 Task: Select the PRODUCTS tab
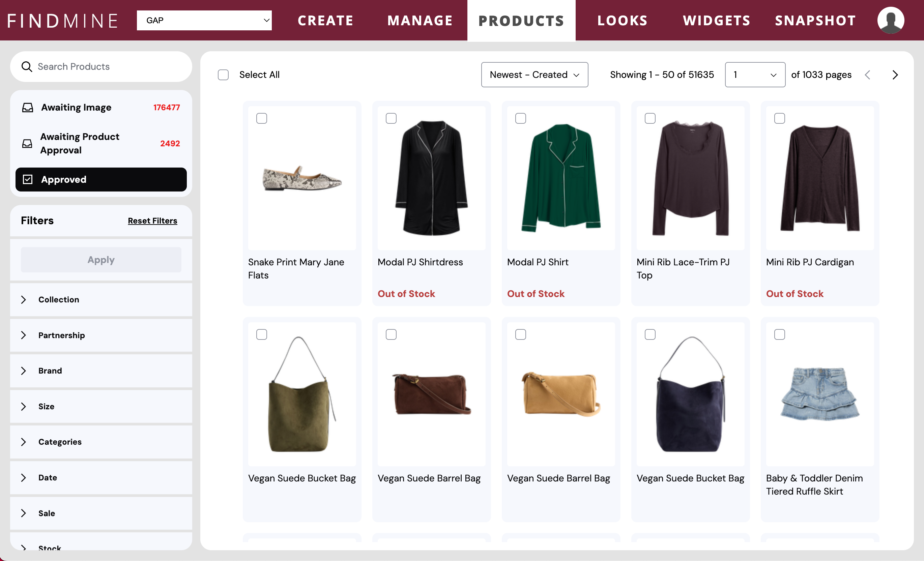[521, 21]
